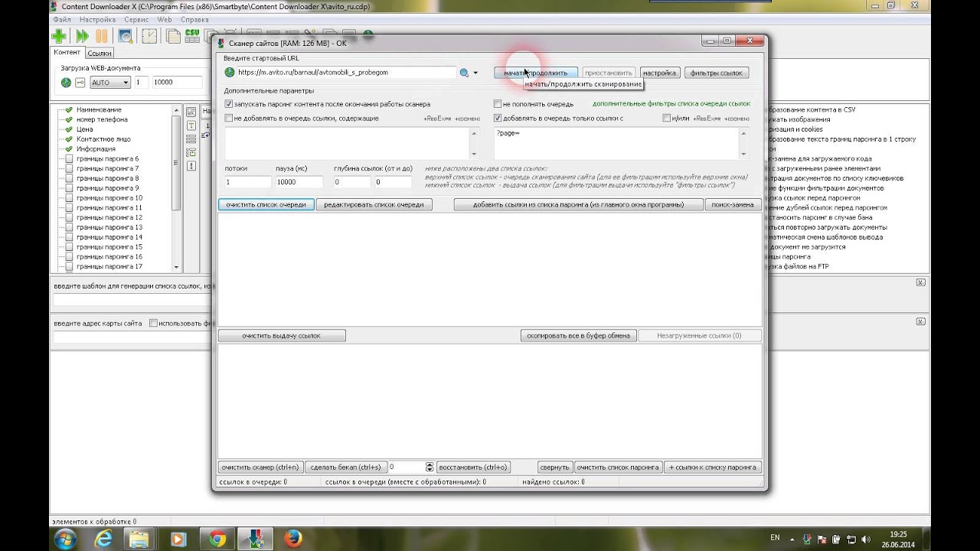Tick the 'и/или' checkbox

[666, 119]
